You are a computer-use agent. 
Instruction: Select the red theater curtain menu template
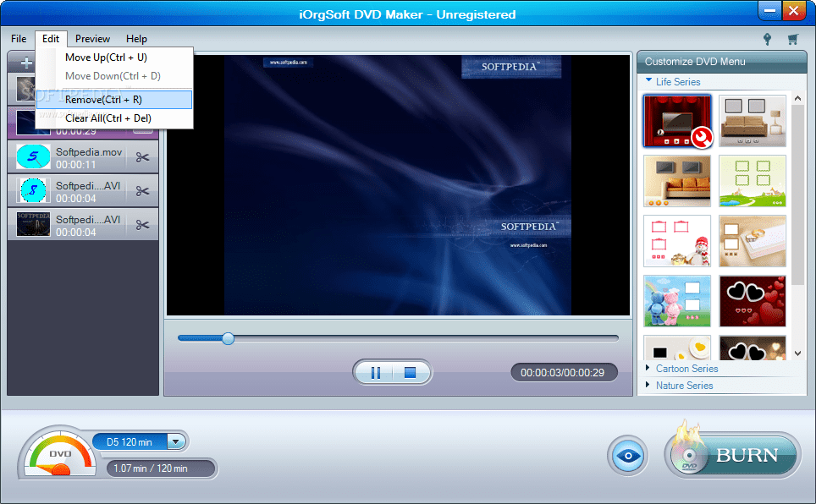[677, 121]
